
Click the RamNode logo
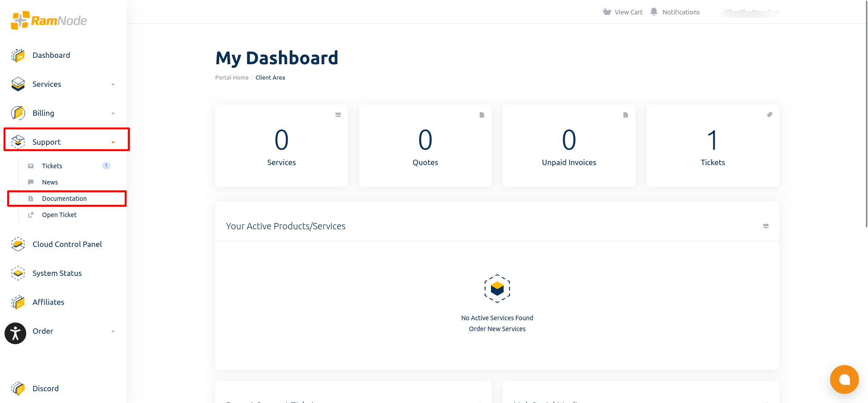[49, 20]
